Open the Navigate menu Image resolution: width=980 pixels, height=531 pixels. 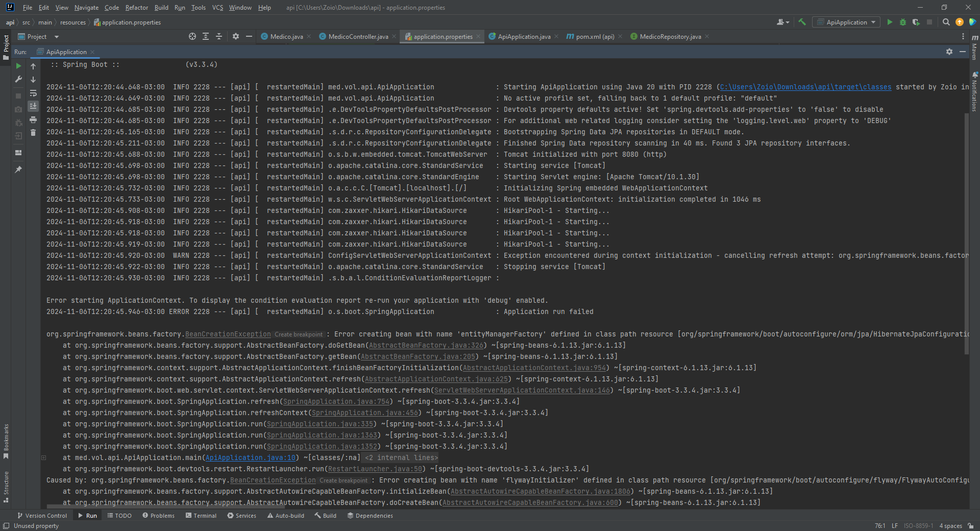pos(86,7)
